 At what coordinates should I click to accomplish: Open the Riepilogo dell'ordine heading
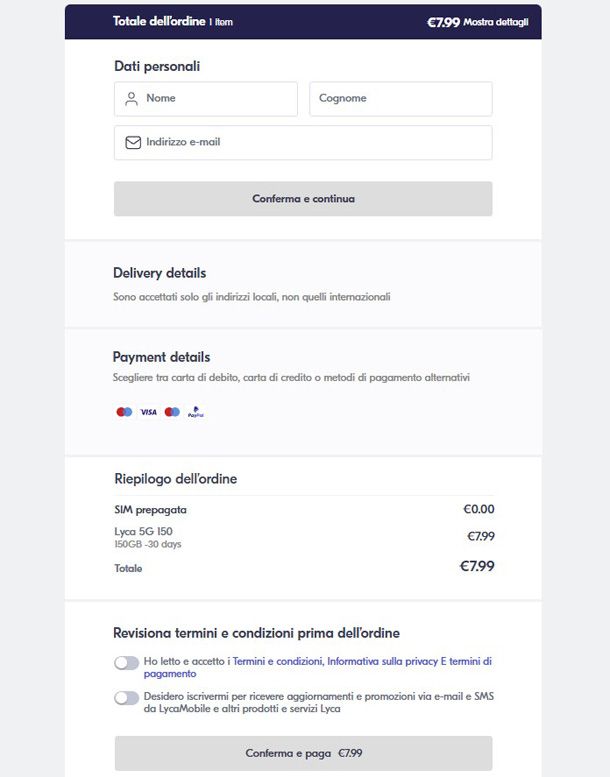coord(175,479)
